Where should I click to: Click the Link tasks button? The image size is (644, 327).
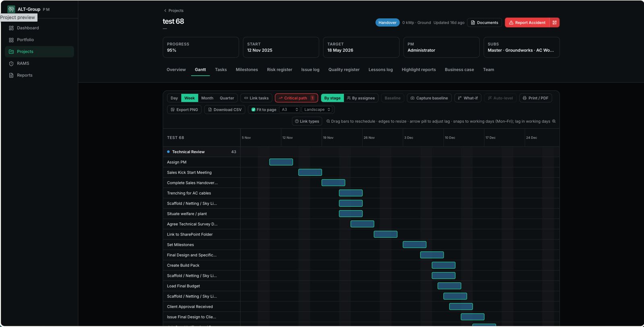tap(256, 98)
